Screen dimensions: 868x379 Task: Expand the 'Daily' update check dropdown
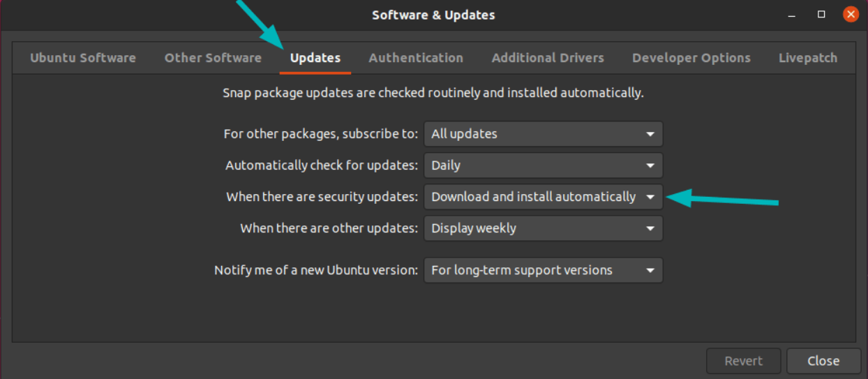(x=543, y=165)
